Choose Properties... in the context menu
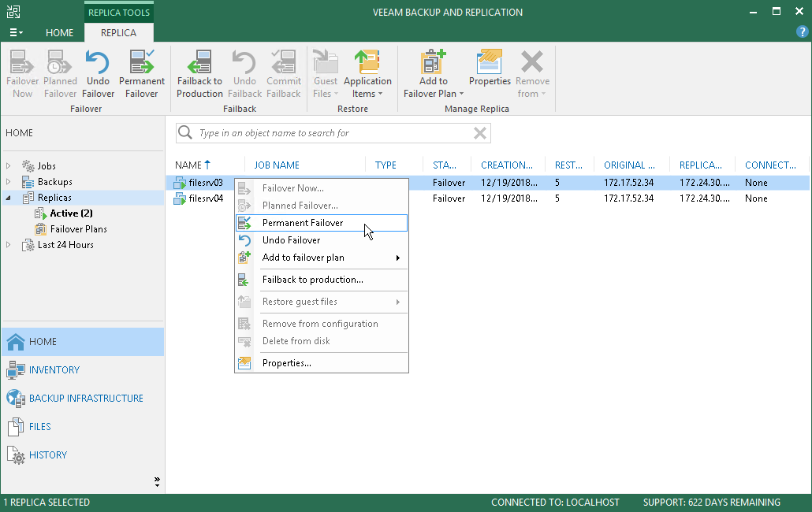 coord(322,363)
